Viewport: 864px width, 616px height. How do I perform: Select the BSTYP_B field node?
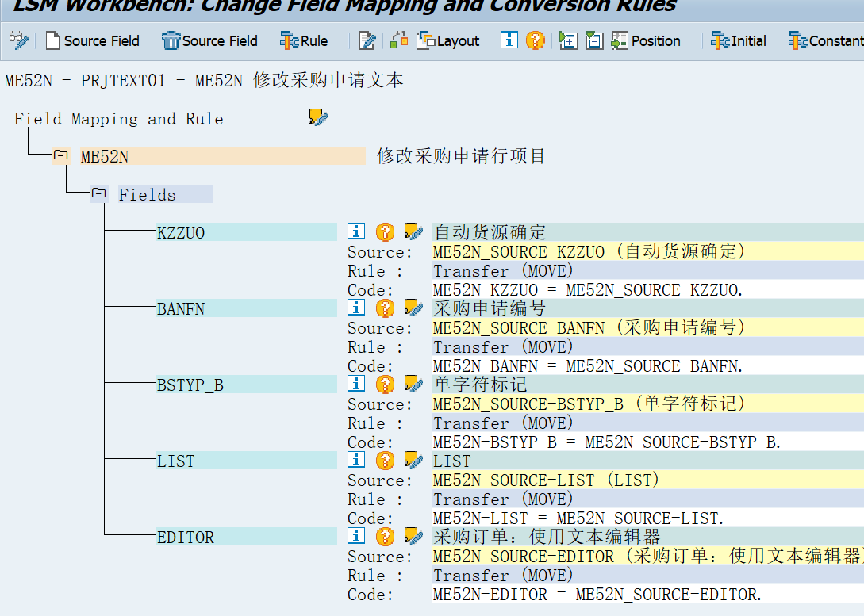click(x=246, y=385)
